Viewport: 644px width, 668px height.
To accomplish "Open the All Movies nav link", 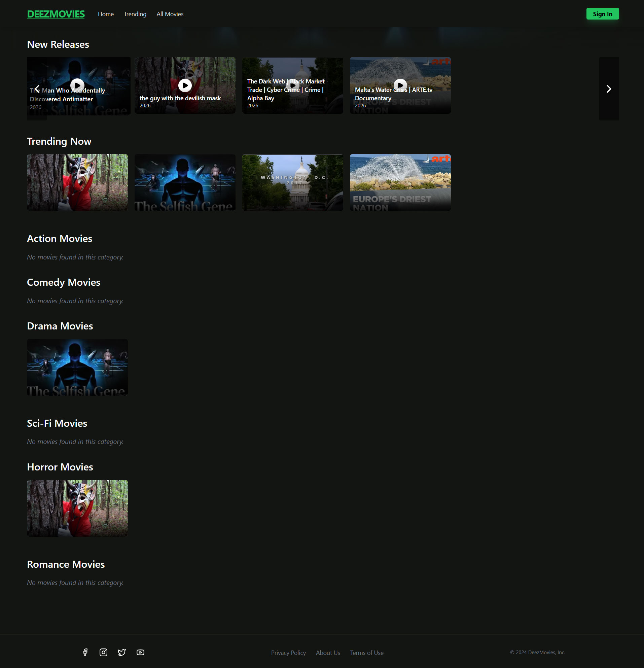I will point(170,14).
